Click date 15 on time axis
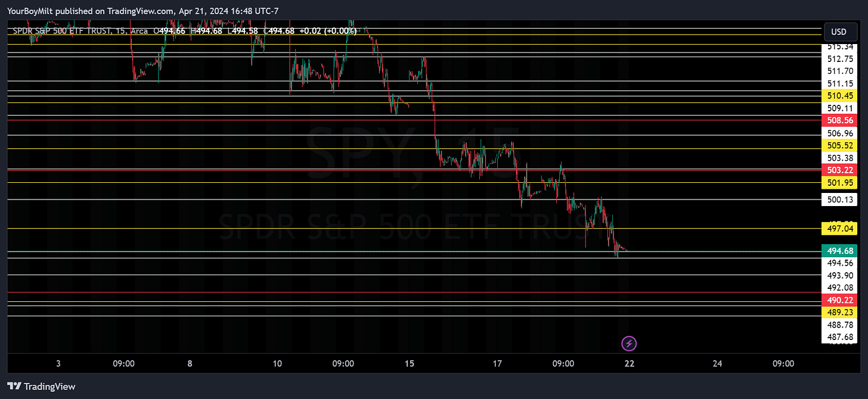868x399 pixels. 409,363
